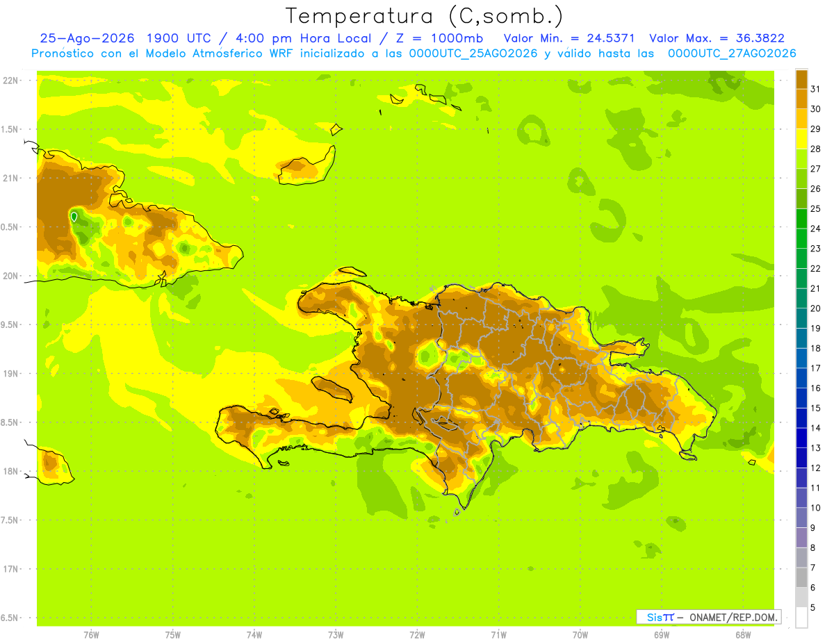
Task: Click the "74W" longitude label
Action: pos(254,634)
